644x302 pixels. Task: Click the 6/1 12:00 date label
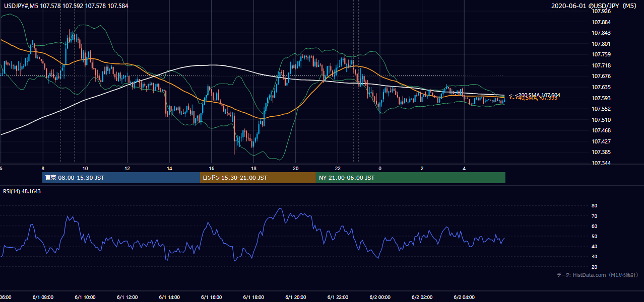coord(127,297)
